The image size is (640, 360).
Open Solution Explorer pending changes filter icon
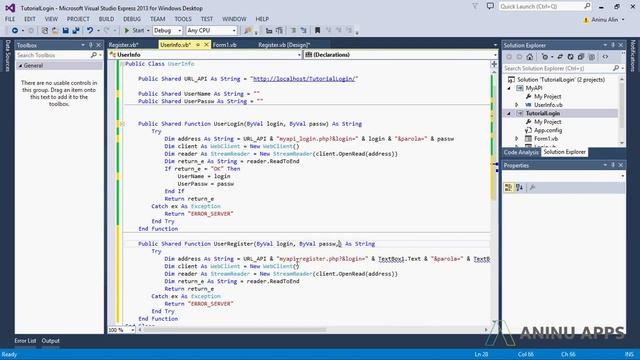(x=545, y=57)
